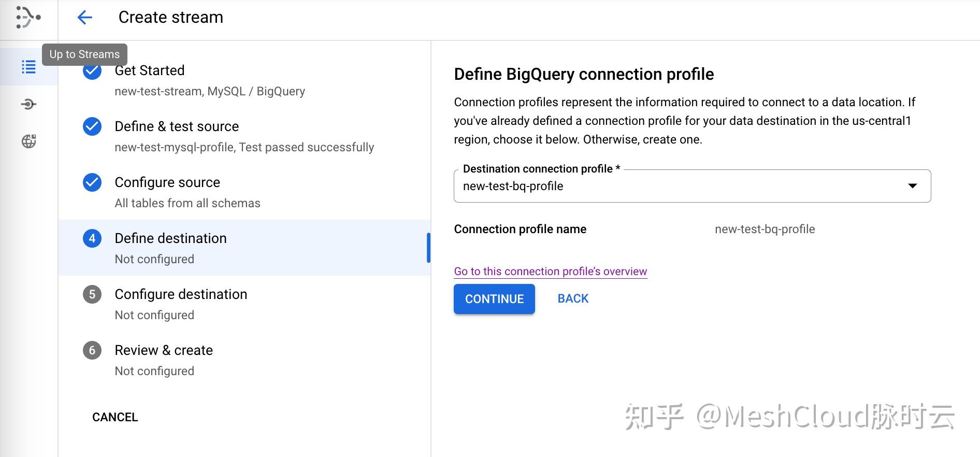Open Private connectivity via the globe icon
This screenshot has height=457, width=980.
(x=28, y=141)
